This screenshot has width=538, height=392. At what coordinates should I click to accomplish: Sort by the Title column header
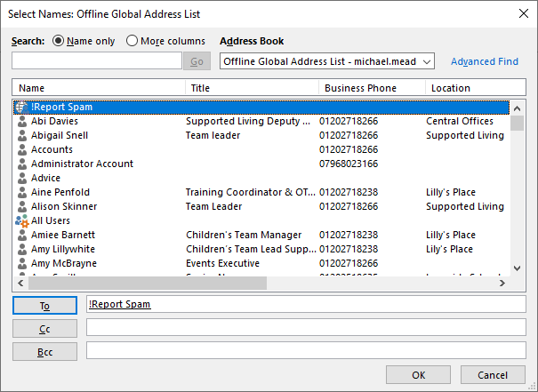click(x=252, y=88)
